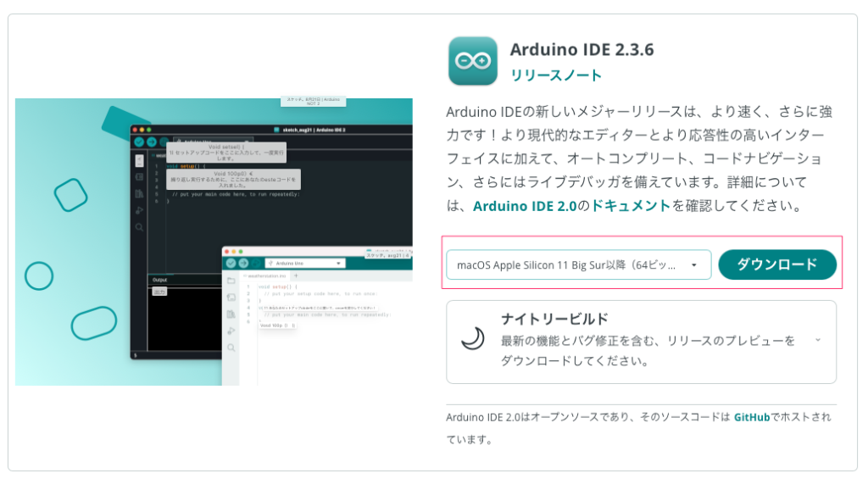Open the macOS Apple Silicon OS selection dropdown
The height and width of the screenshot is (484, 868).
[x=578, y=264]
